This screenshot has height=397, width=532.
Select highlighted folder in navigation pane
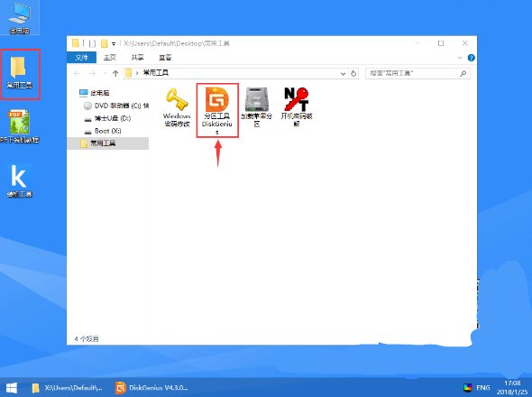108,143
